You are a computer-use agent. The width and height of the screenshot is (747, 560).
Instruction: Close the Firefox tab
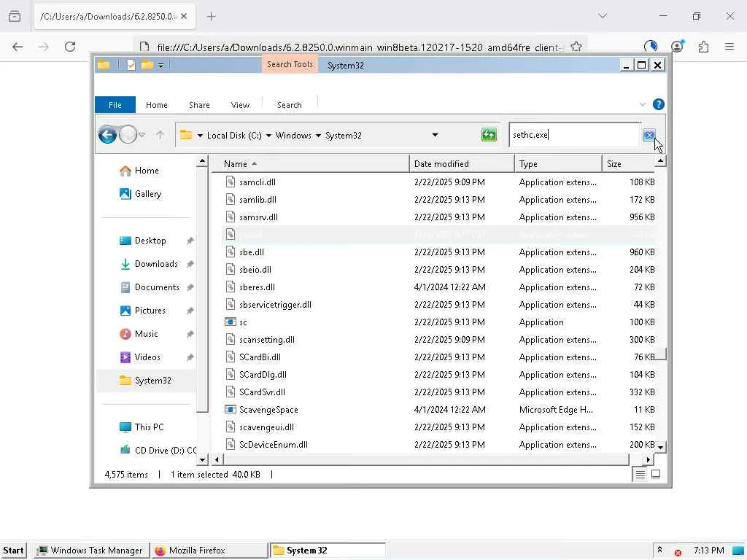tap(184, 17)
